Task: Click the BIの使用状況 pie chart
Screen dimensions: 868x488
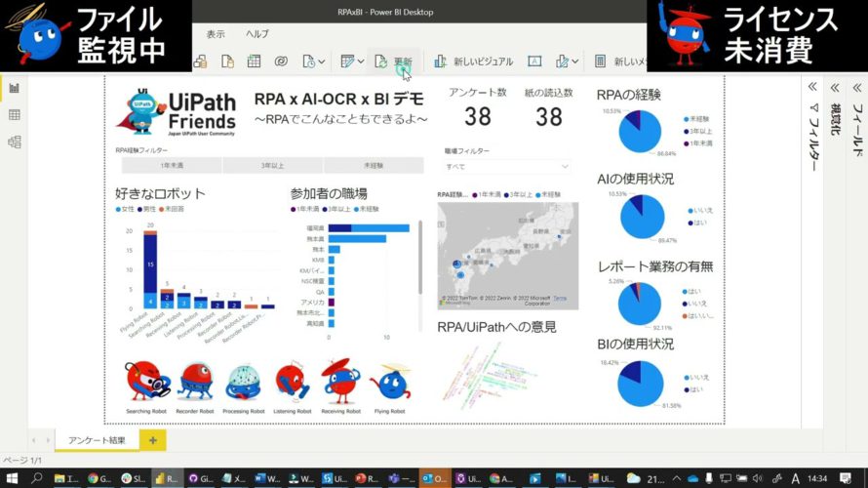Action: [641, 384]
